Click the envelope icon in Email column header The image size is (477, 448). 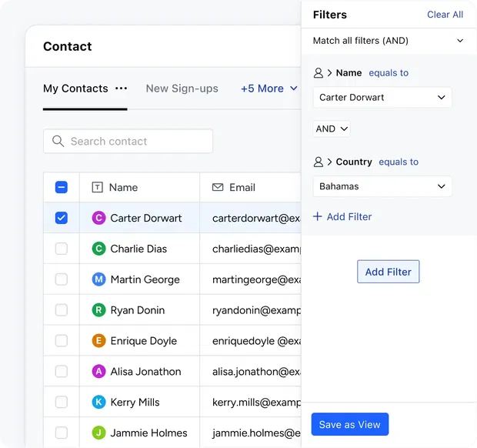click(x=218, y=187)
